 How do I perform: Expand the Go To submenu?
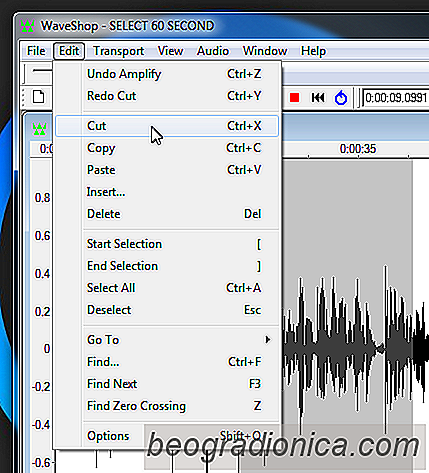click(x=167, y=340)
